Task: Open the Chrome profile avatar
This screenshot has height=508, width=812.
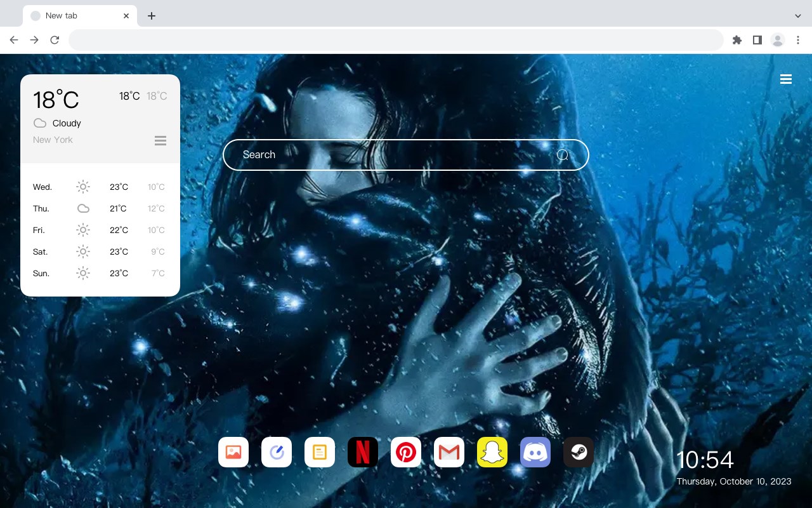Action: coord(778,40)
